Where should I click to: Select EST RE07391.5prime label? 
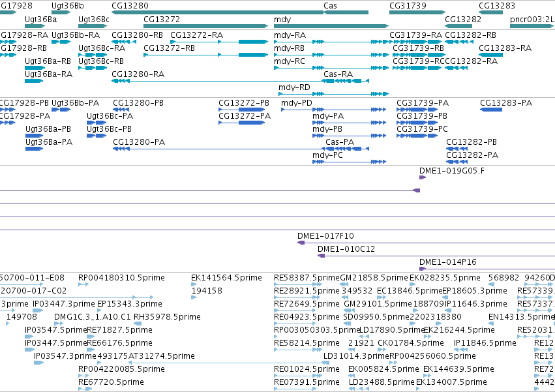pos(307,382)
